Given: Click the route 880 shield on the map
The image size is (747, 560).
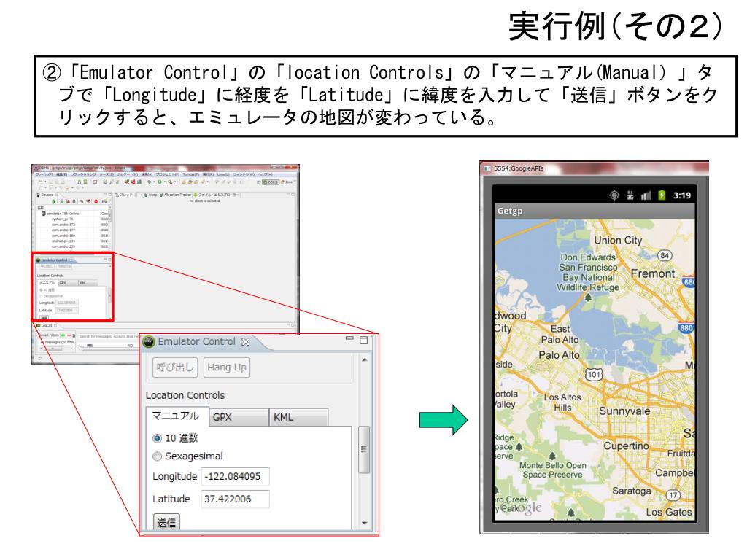Looking at the screenshot, I should 686,327.
